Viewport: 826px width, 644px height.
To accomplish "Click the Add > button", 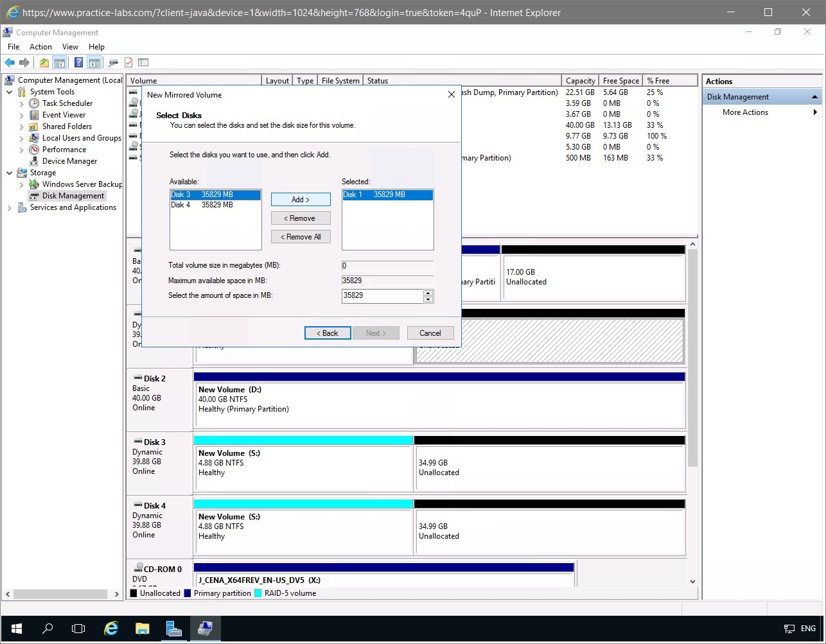I will 301,200.
